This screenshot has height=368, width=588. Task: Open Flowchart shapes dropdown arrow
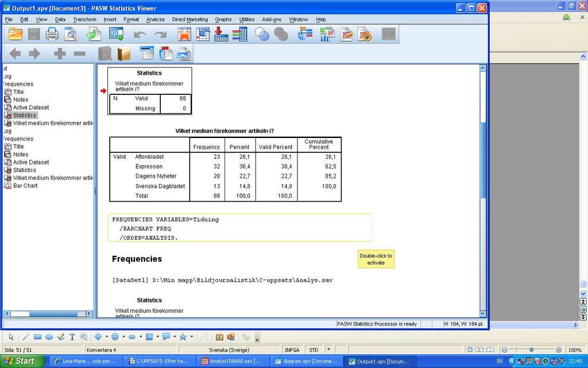tap(157, 337)
